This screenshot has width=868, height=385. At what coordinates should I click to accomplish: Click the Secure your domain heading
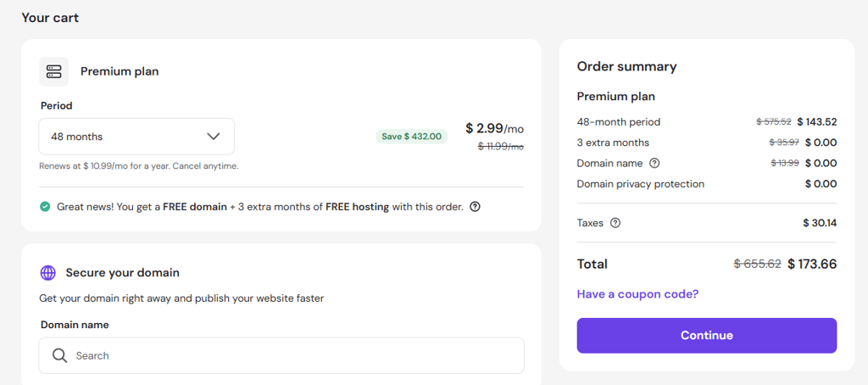tap(122, 272)
